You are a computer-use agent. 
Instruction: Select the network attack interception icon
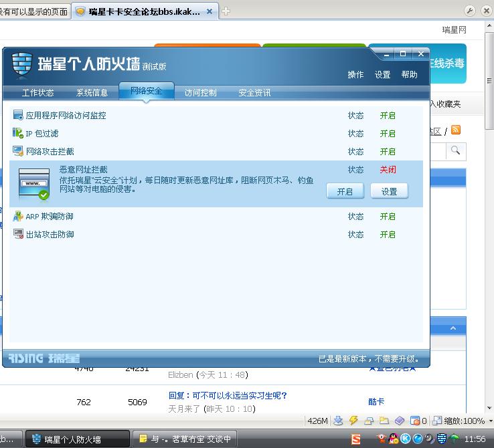tap(18, 151)
